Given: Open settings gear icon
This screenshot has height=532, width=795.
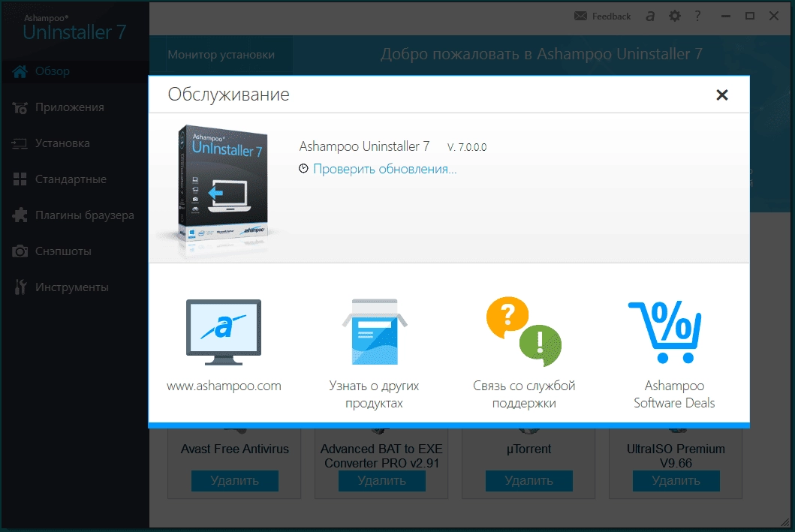Looking at the screenshot, I should 674,17.
